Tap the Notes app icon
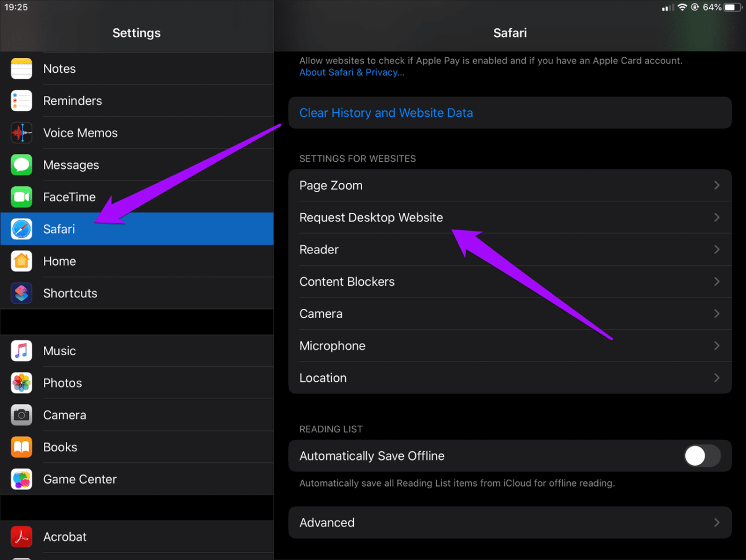 [21, 69]
